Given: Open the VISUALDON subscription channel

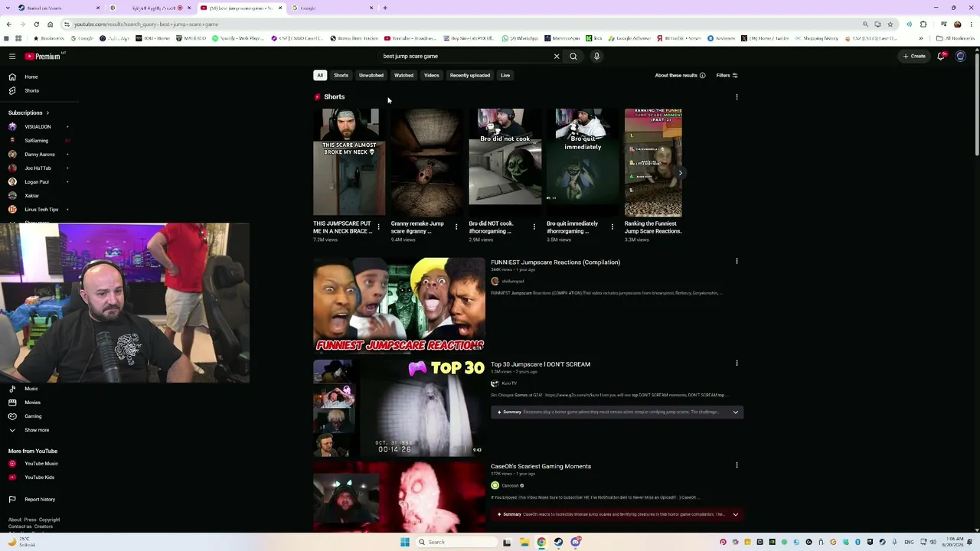Looking at the screenshot, I should (38, 127).
